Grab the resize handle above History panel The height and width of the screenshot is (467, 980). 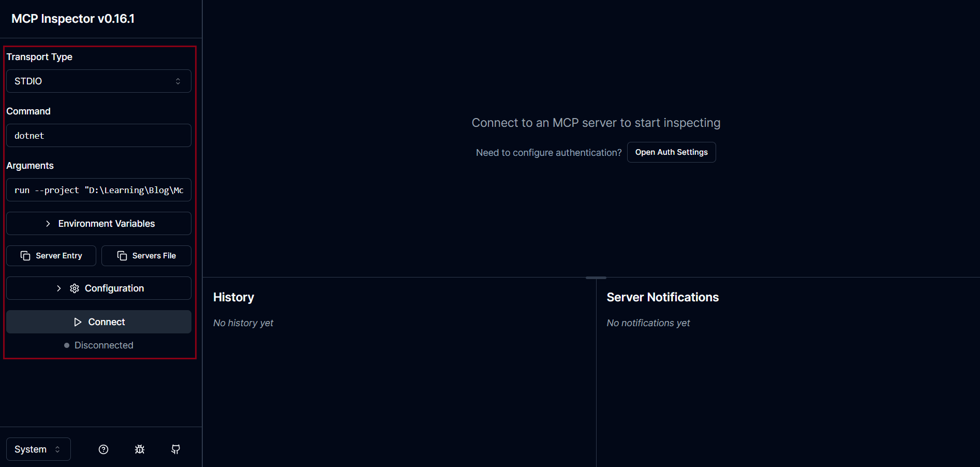click(596, 278)
